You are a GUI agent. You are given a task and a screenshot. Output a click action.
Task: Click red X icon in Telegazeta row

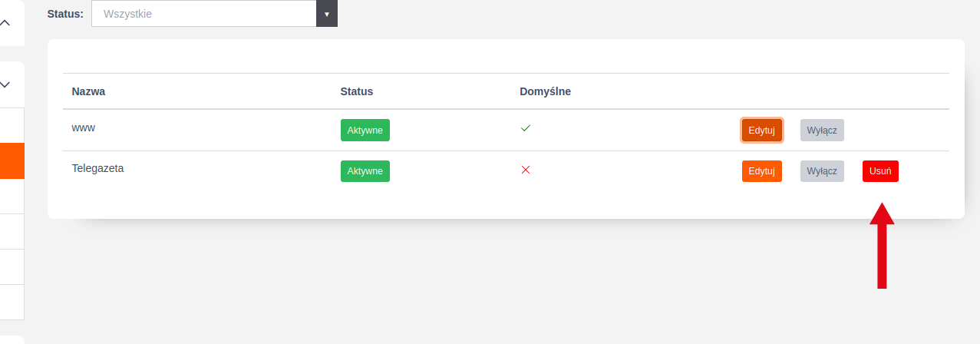point(526,170)
